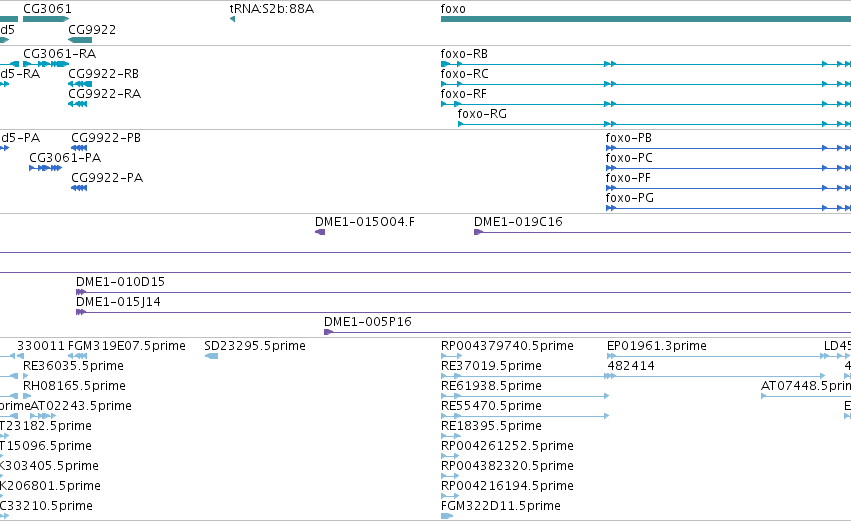Click the RE61938.5prime EST label
Viewport: 851px width, 521px height.
pyautogui.click(x=491, y=386)
